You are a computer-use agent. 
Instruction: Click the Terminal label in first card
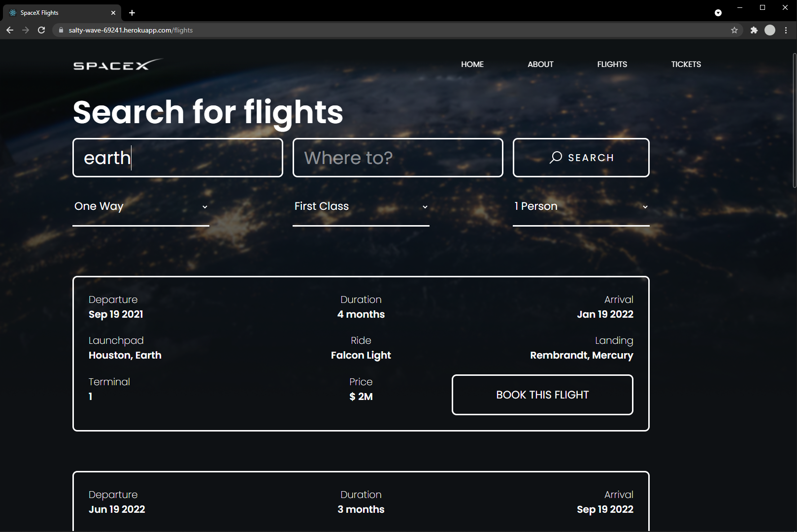[x=109, y=382]
